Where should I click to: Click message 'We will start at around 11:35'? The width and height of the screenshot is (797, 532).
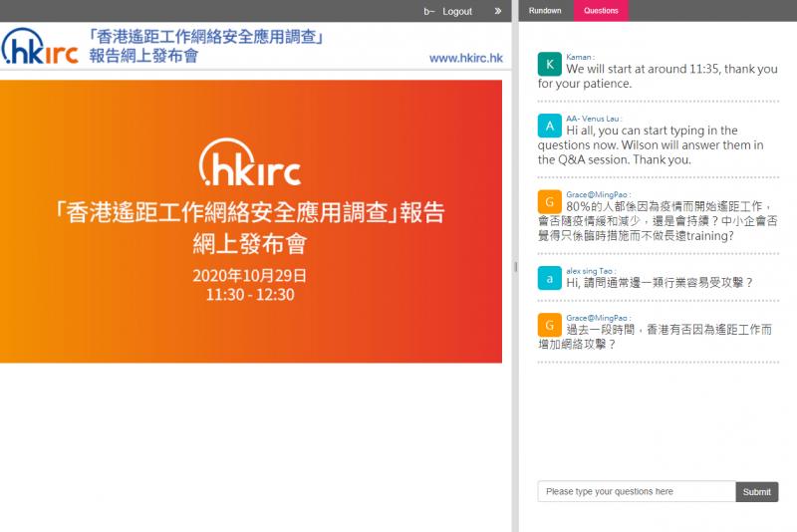pos(658,76)
